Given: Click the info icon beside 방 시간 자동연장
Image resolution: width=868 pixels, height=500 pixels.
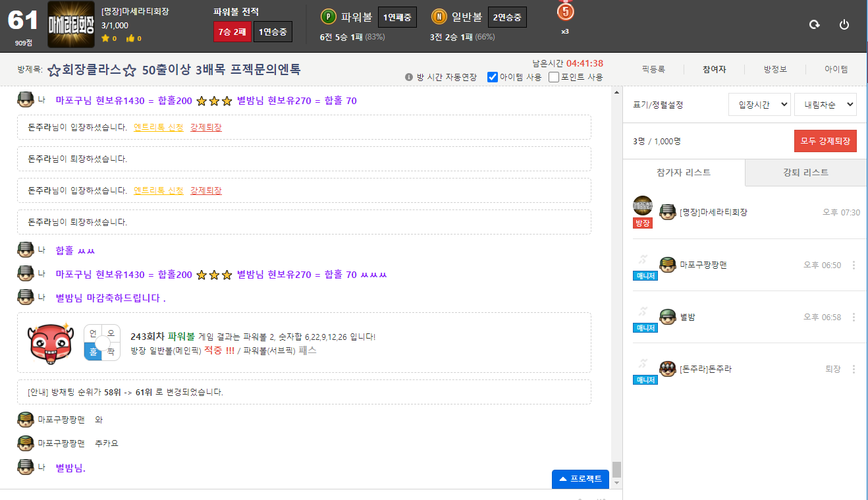Looking at the screenshot, I should 408,77.
